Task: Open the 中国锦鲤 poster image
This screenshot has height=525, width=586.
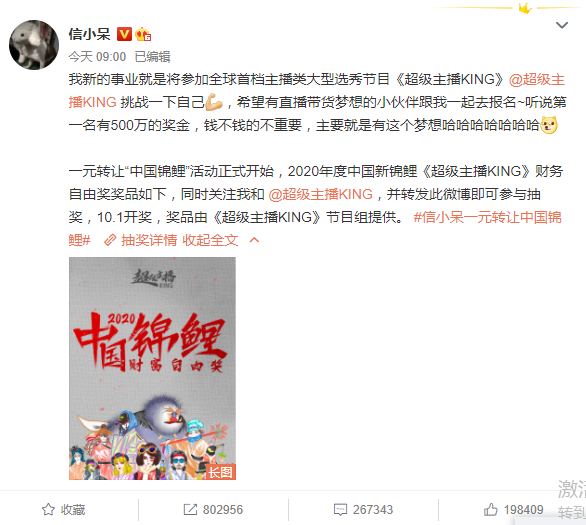Action: 152,368
